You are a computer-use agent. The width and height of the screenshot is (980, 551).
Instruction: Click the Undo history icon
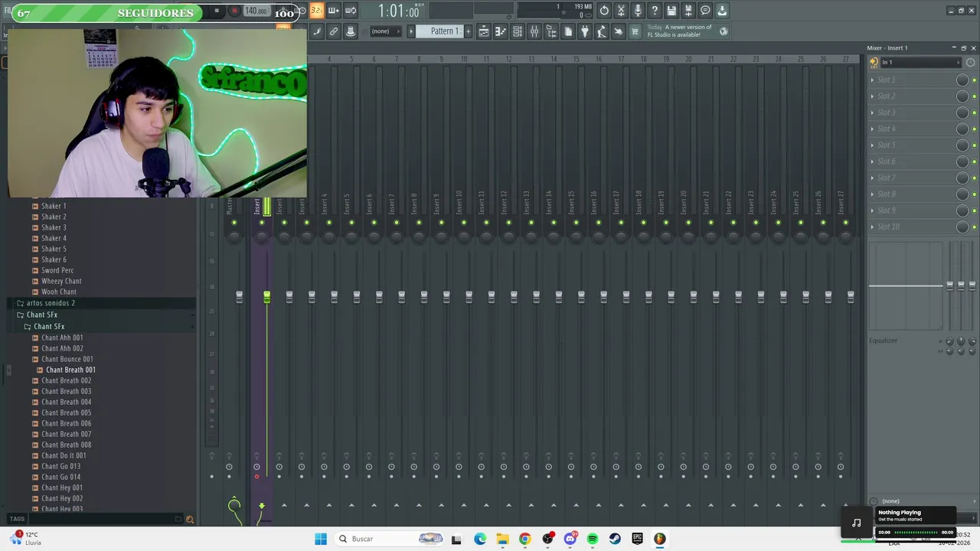pos(604,11)
